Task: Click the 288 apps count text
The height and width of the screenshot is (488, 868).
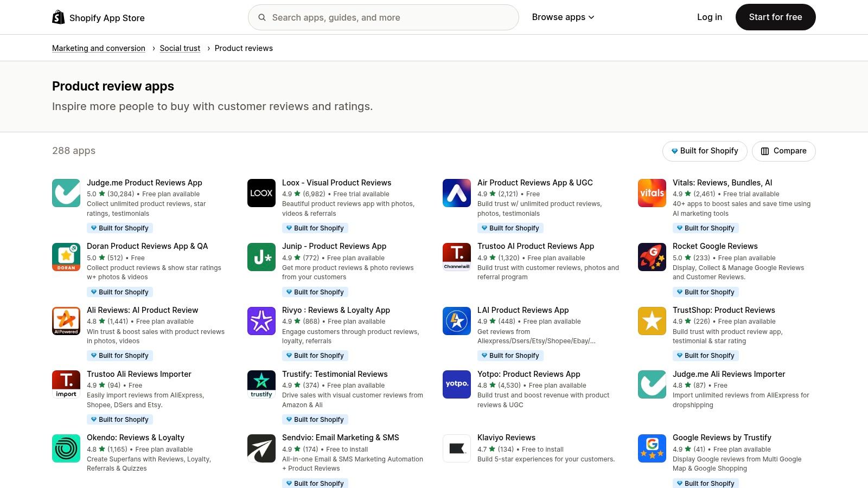Action: pyautogui.click(x=74, y=151)
